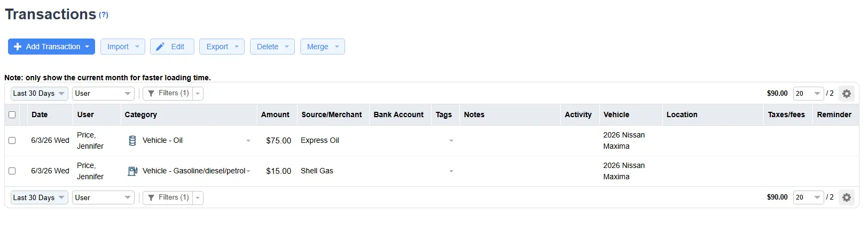Click the funnel icon in bottom Filters button
The width and height of the screenshot is (868, 229).
coord(151,197)
